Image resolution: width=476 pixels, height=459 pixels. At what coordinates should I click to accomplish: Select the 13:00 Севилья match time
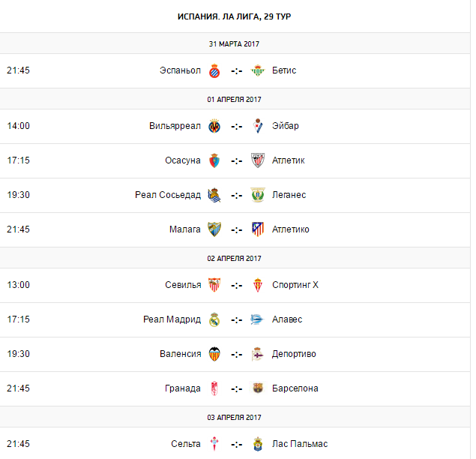pyautogui.click(x=18, y=285)
